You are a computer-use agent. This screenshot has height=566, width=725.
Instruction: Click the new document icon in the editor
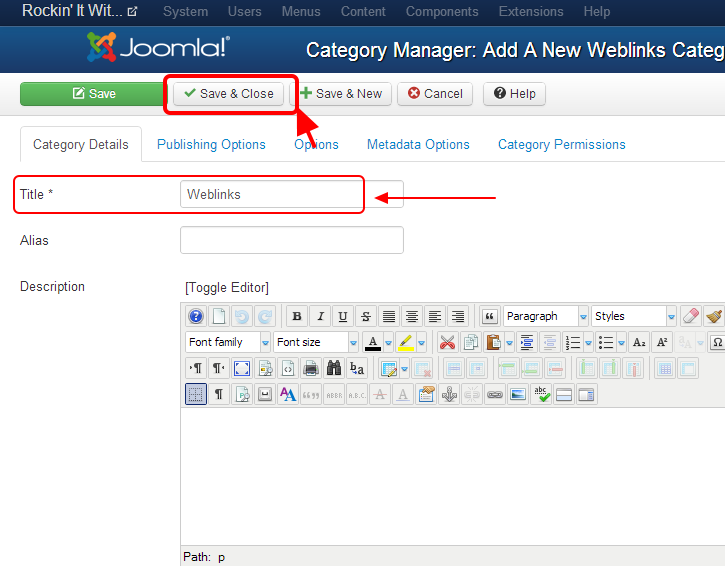pyautogui.click(x=219, y=316)
